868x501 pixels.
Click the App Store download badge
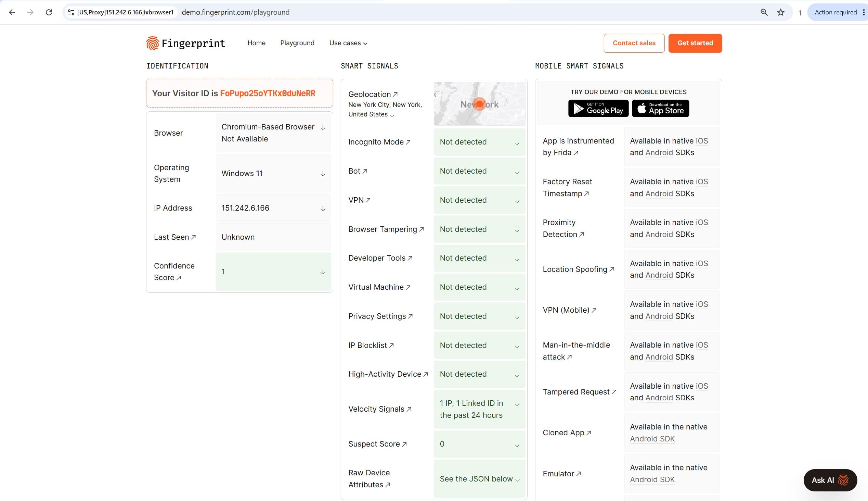coord(660,109)
